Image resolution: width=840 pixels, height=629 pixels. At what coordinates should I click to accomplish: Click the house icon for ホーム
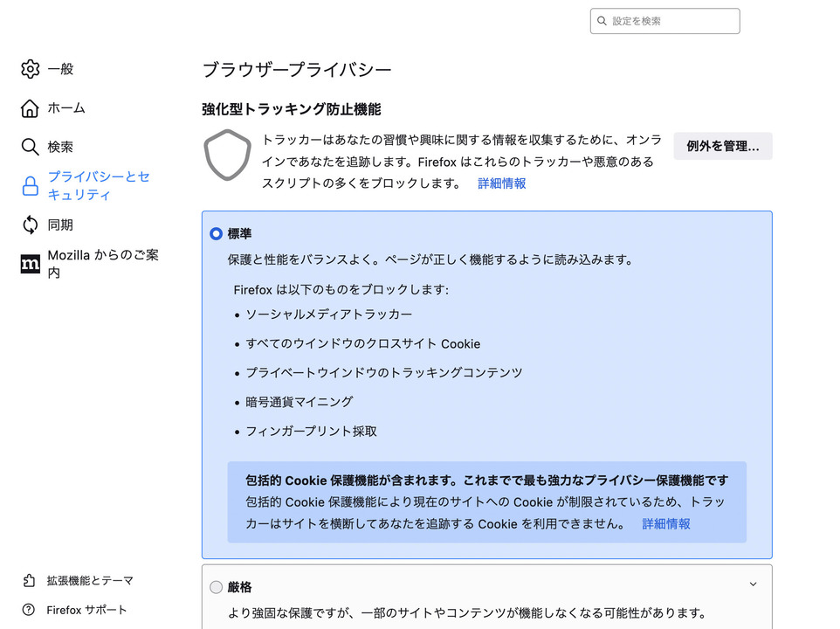click(x=30, y=108)
